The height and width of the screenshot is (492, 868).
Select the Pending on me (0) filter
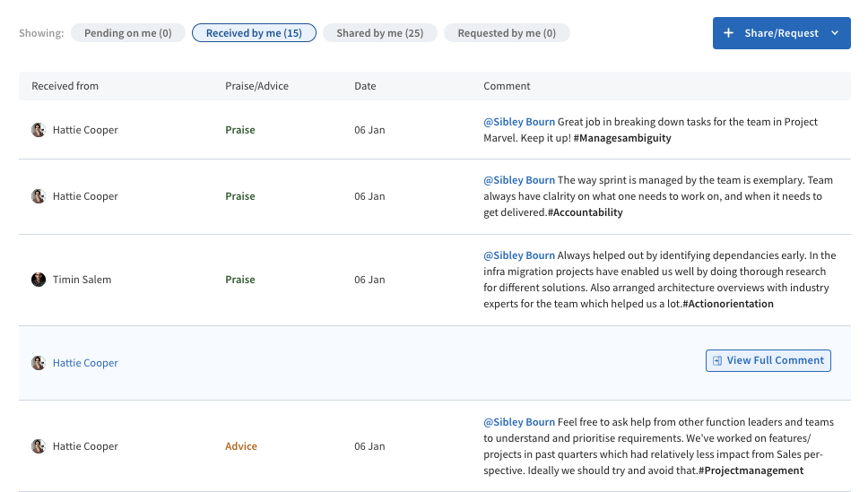(127, 33)
